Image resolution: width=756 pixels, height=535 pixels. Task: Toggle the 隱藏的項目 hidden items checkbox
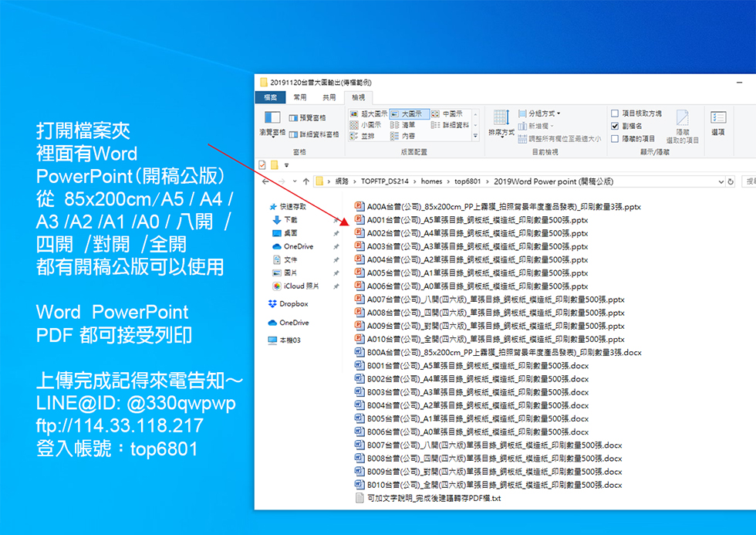click(615, 139)
